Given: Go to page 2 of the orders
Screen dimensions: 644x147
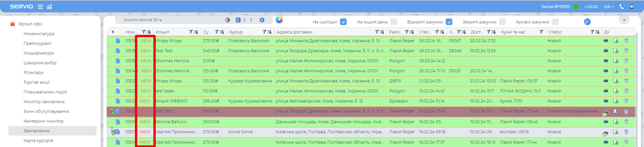Looking at the screenshot, I should [244, 20].
